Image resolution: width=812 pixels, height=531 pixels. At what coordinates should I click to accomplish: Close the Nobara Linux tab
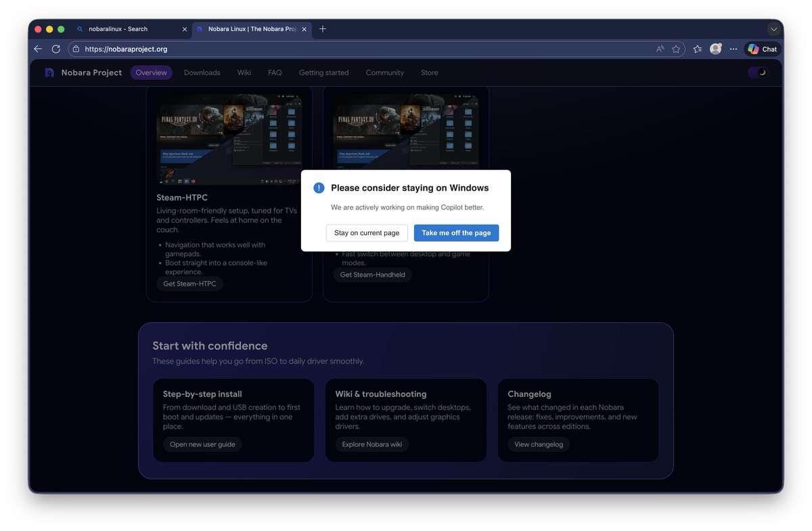(304, 29)
